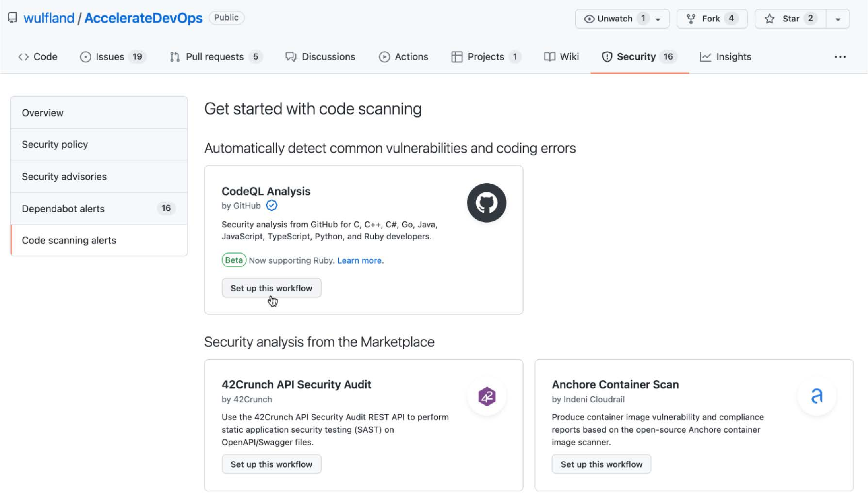Open Security advisories in the sidebar
Screen dimensions: 868x498
(99, 176)
